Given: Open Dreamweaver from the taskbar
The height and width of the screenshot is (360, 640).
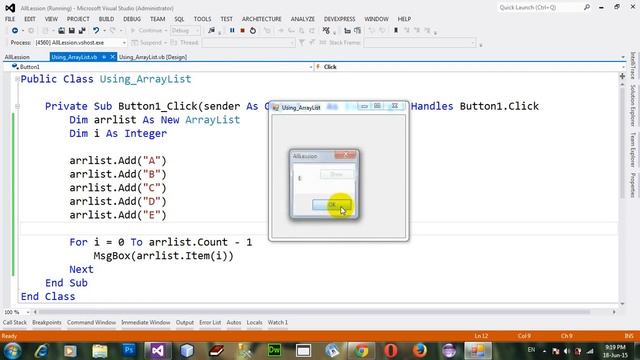Looking at the screenshot, I should point(274,351).
